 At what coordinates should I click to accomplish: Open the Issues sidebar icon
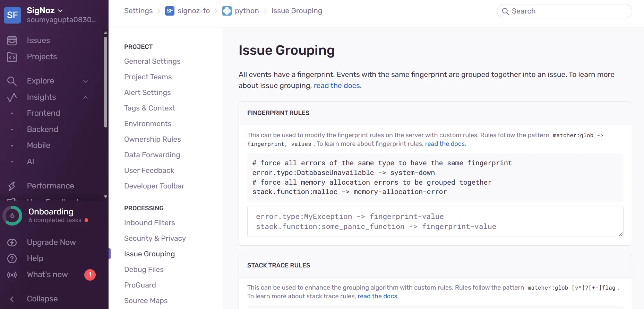click(x=12, y=41)
